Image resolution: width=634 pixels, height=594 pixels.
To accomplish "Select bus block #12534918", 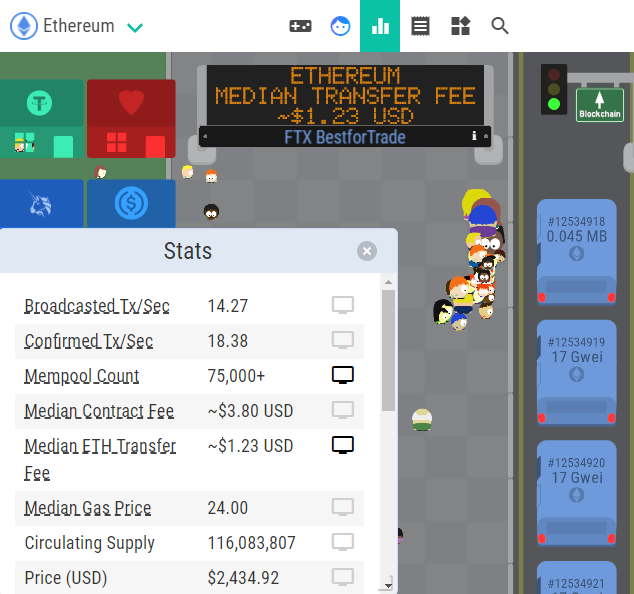I will pyautogui.click(x=577, y=252).
